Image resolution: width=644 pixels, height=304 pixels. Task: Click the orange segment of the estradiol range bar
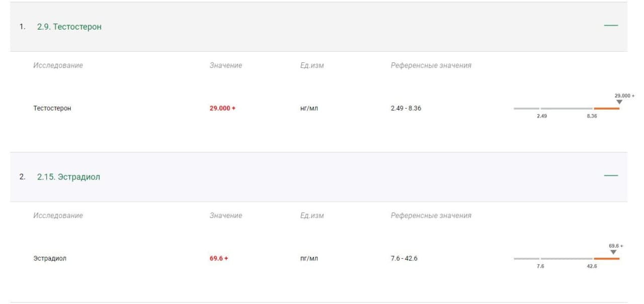607,259
